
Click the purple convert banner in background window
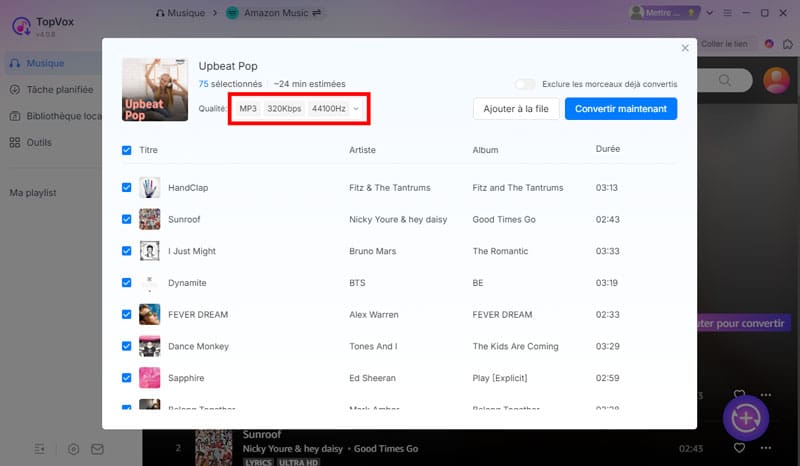point(742,324)
